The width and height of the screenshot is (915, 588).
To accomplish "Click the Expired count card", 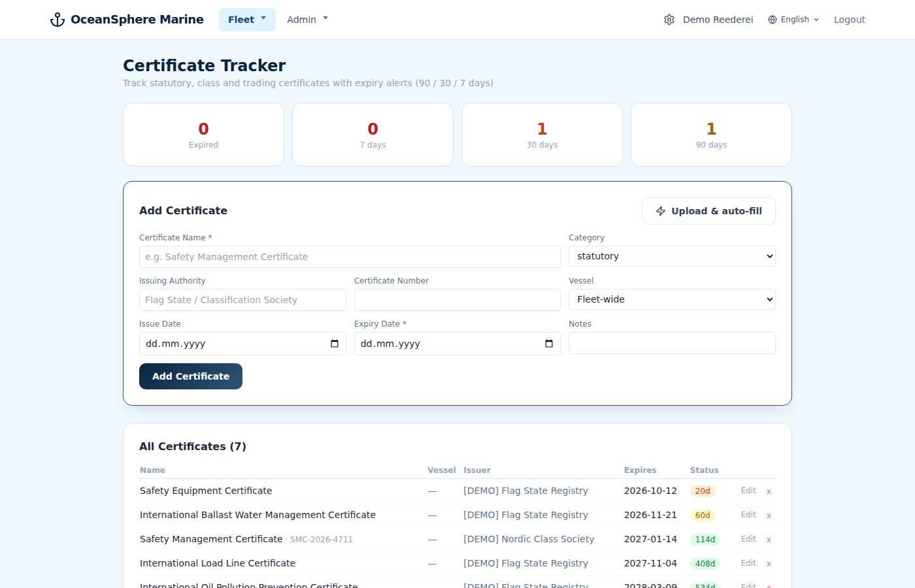I will [203, 135].
